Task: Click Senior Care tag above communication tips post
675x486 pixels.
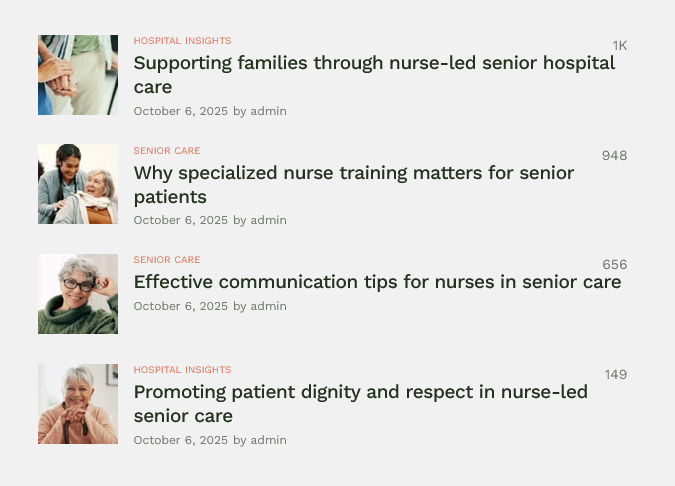Action: [x=167, y=260]
